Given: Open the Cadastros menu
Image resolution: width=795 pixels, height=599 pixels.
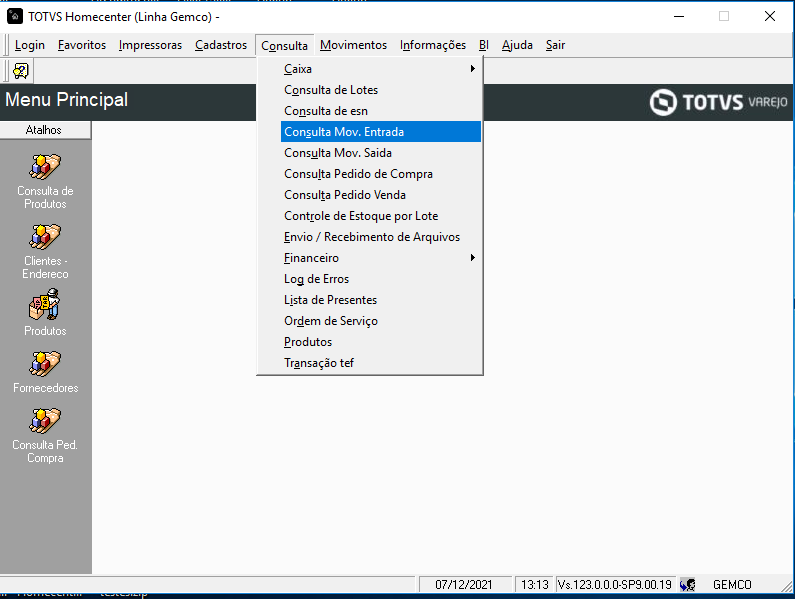Looking at the screenshot, I should pos(221,45).
